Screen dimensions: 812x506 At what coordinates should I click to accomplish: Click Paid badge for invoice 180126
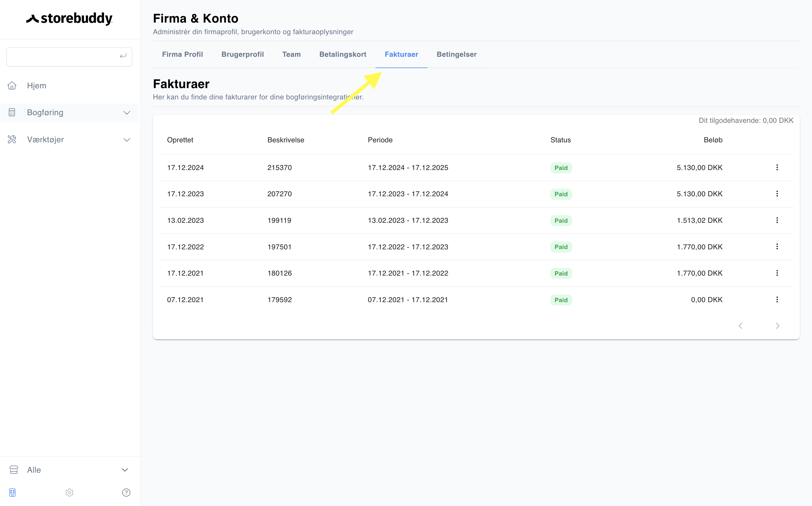coord(561,273)
